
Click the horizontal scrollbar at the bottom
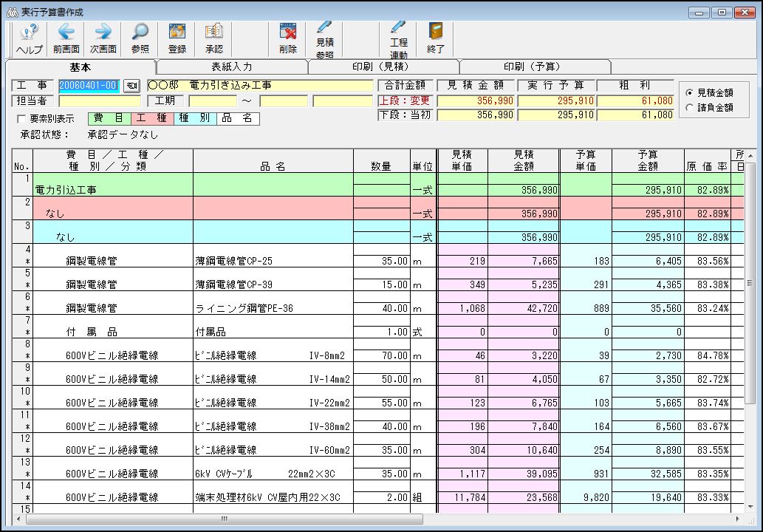click(224, 521)
